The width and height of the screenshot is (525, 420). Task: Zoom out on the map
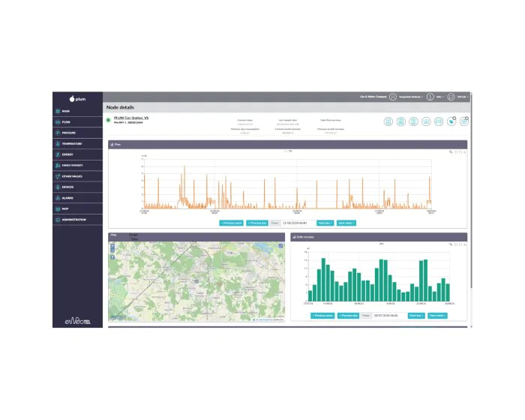[112, 250]
